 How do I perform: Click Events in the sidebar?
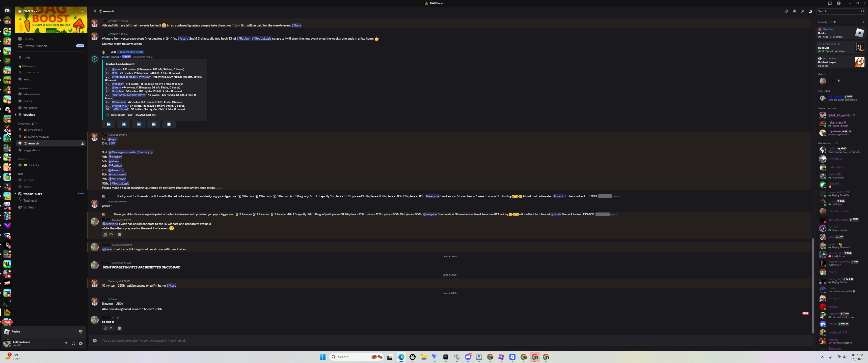point(51,39)
